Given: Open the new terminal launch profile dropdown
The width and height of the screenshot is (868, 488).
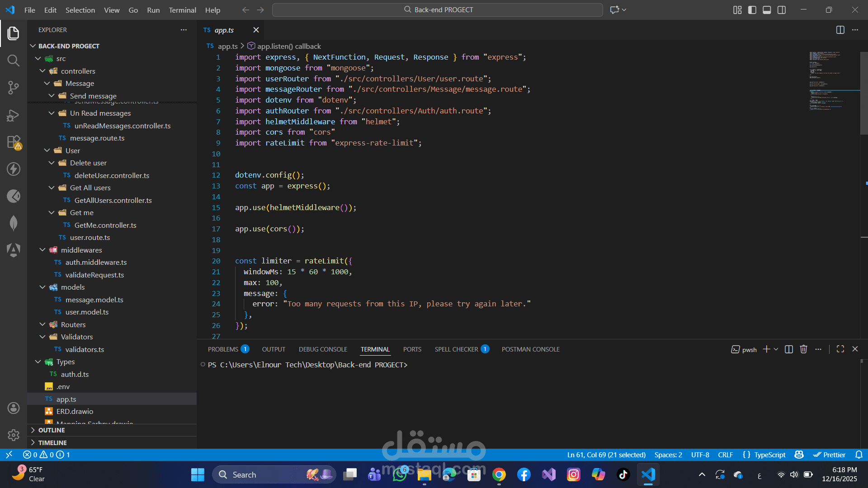Looking at the screenshot, I should tap(776, 349).
